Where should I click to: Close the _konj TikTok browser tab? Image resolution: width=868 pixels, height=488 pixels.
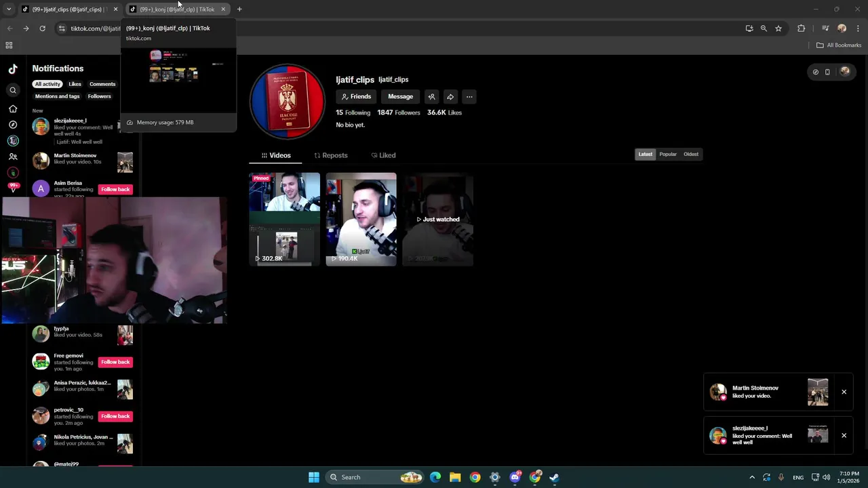coord(223,9)
